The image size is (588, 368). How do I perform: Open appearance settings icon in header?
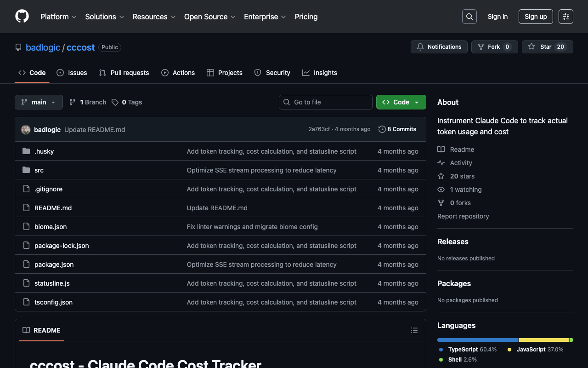tap(565, 17)
